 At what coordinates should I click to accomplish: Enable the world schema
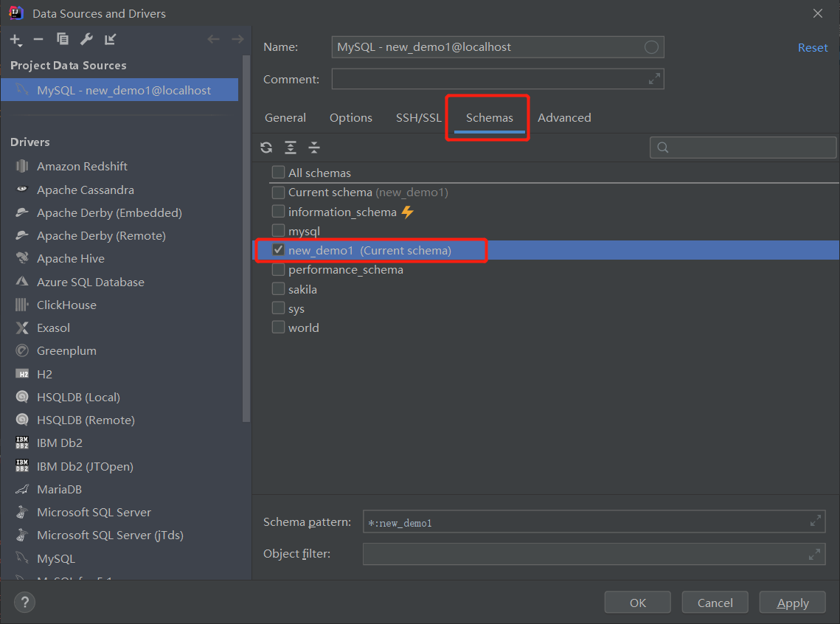pyautogui.click(x=279, y=327)
